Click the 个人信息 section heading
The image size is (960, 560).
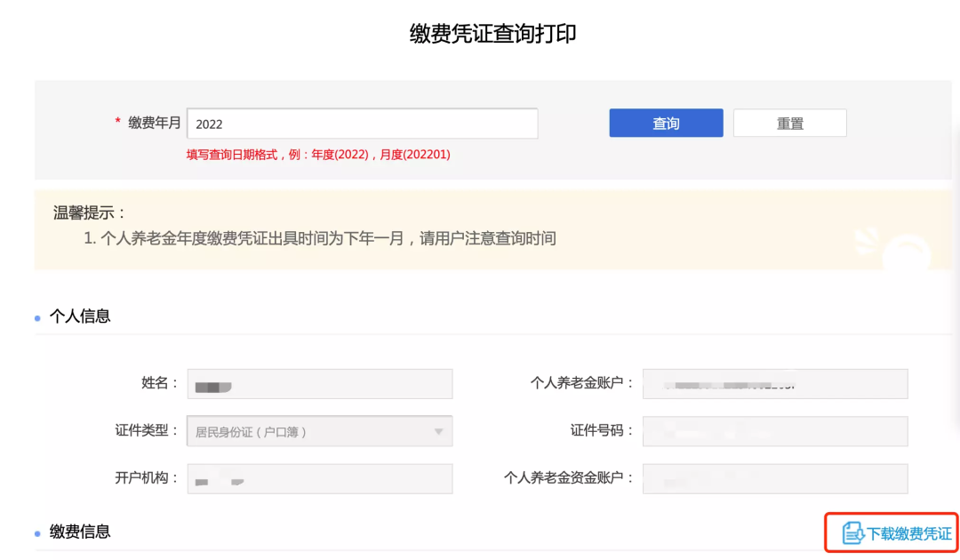(x=80, y=316)
